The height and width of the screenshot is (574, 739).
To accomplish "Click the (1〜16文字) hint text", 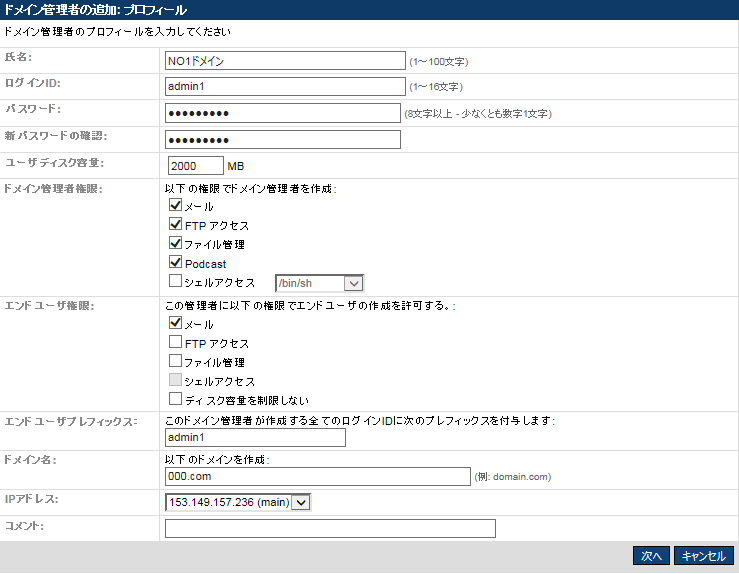I will (x=436, y=87).
